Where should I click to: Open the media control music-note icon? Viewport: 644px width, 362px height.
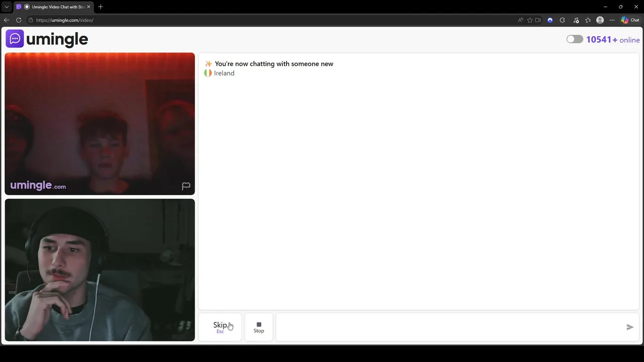point(576,20)
